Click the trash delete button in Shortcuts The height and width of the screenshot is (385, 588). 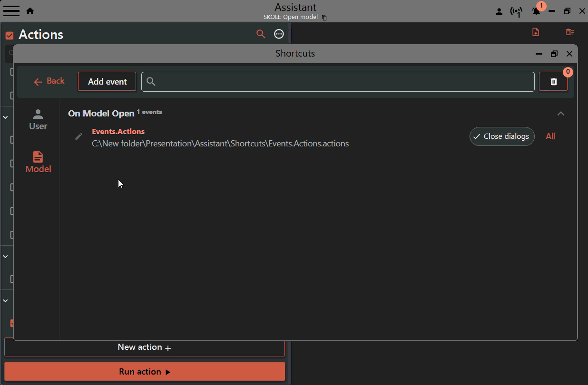553,82
